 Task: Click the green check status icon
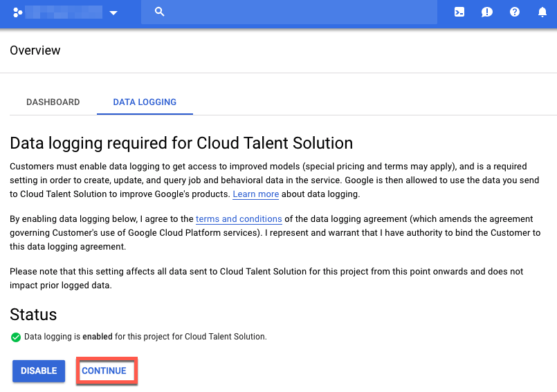(16, 337)
